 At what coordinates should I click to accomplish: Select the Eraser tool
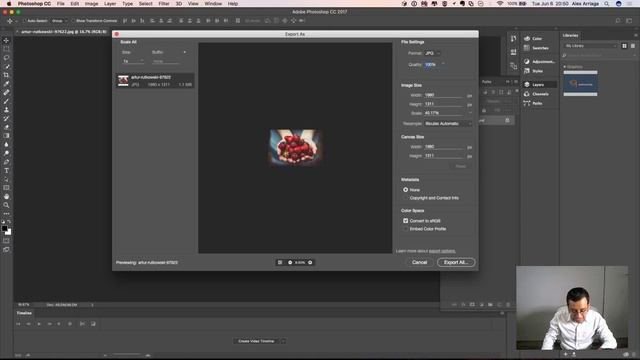coord(6,127)
